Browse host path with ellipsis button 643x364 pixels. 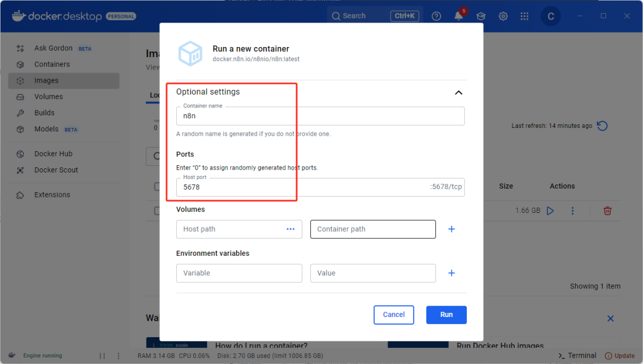[291, 230]
